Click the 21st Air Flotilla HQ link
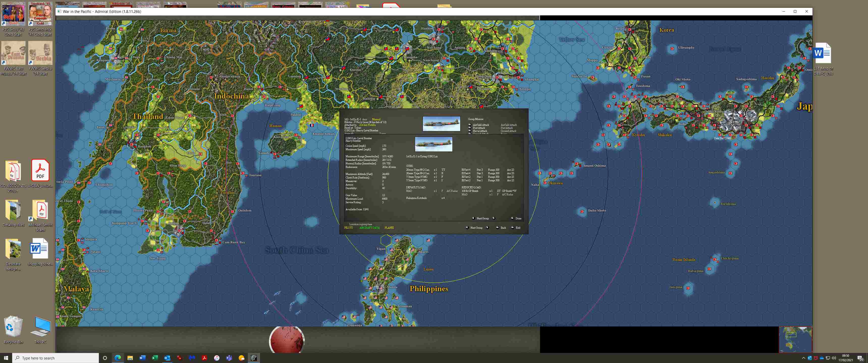 [367, 125]
